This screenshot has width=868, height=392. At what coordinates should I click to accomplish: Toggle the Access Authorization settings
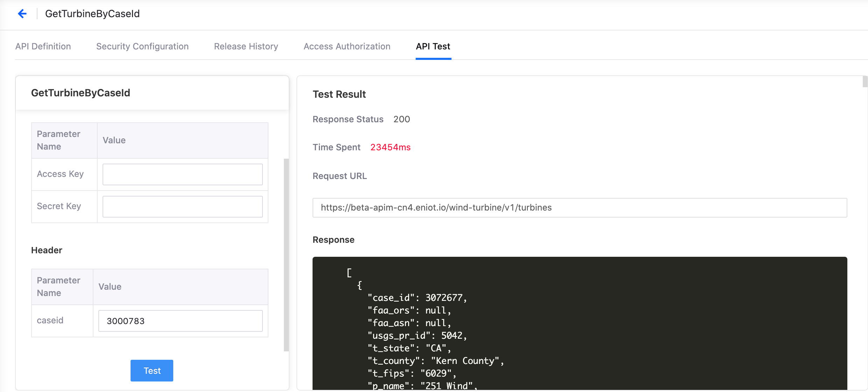click(x=346, y=47)
